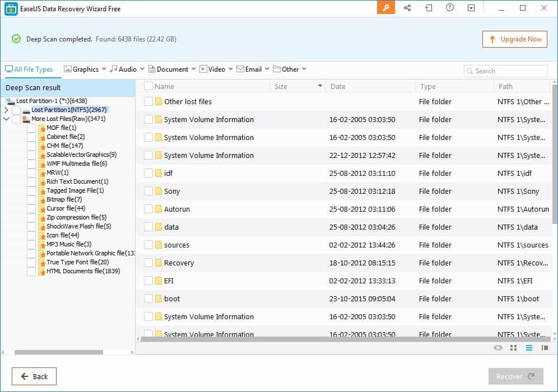Image resolution: width=558 pixels, height=392 pixels.
Task: Expand the Lost Partition1(NTFS) node
Action: point(6,110)
